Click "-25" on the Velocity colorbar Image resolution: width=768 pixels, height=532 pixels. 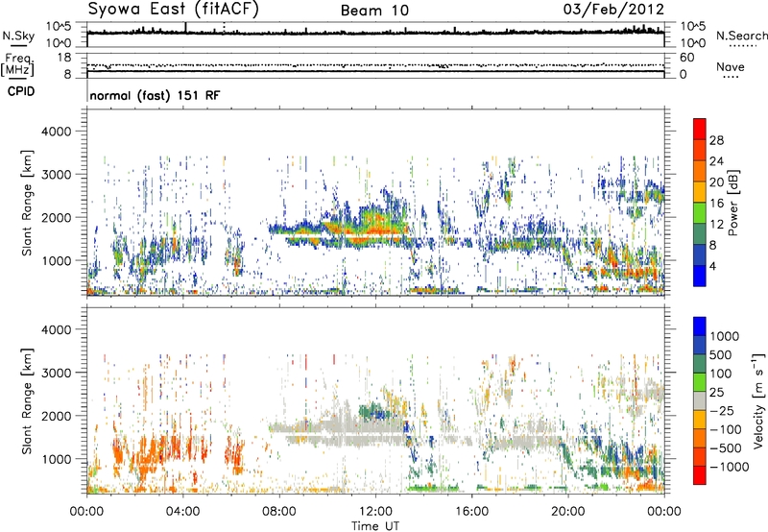point(721,411)
